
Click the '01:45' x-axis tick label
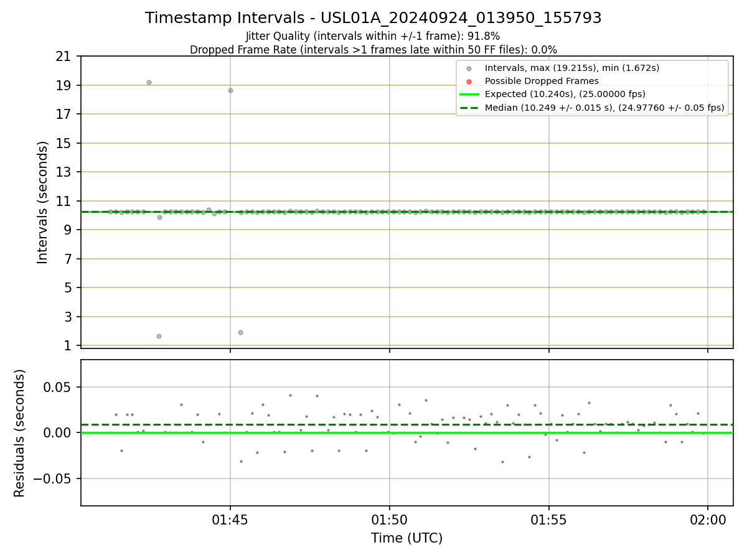[230, 519]
